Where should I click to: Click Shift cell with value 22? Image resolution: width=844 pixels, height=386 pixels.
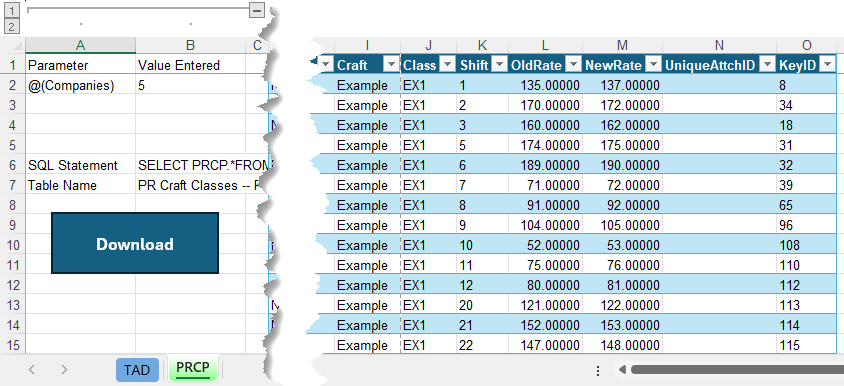482,345
